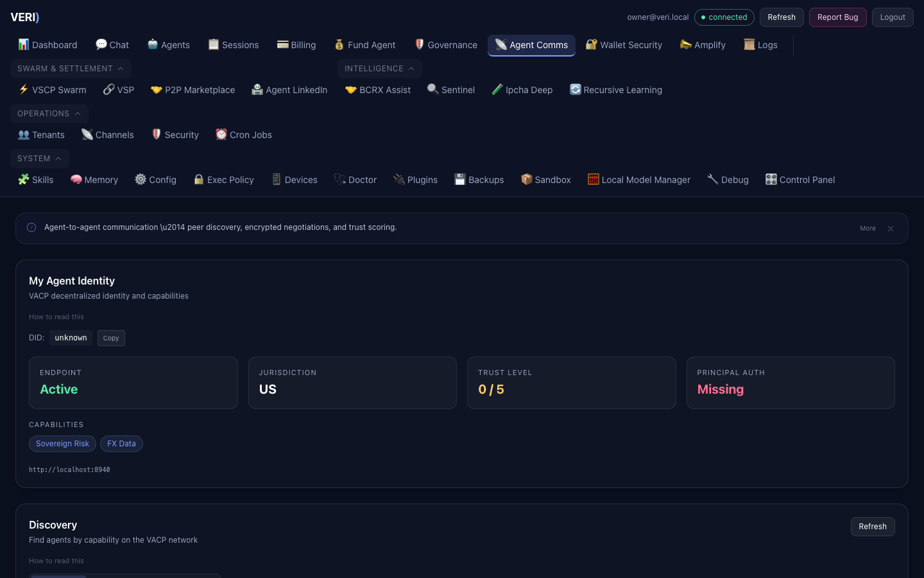Image resolution: width=924 pixels, height=578 pixels.
Task: Click the info icon in banner
Action: coord(31,227)
